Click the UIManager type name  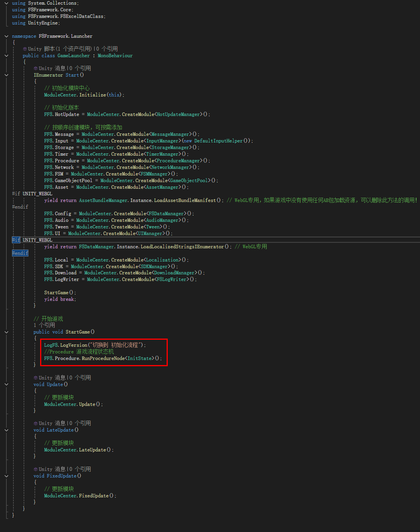pos(150,234)
